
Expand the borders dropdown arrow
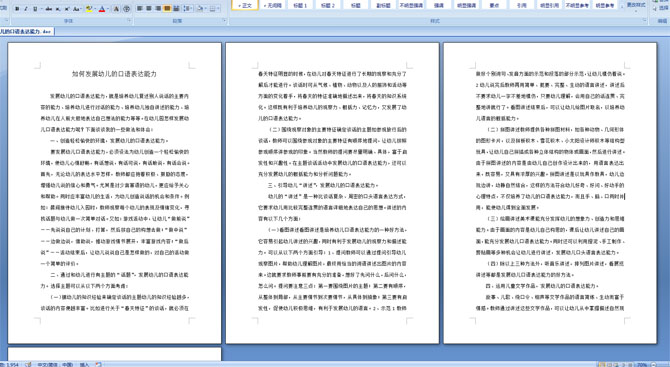(x=218, y=8)
